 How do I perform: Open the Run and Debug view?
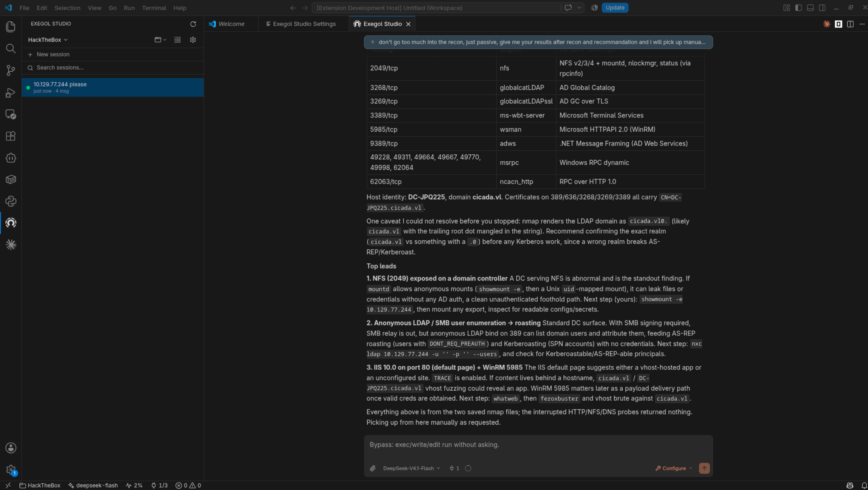pyautogui.click(x=11, y=92)
